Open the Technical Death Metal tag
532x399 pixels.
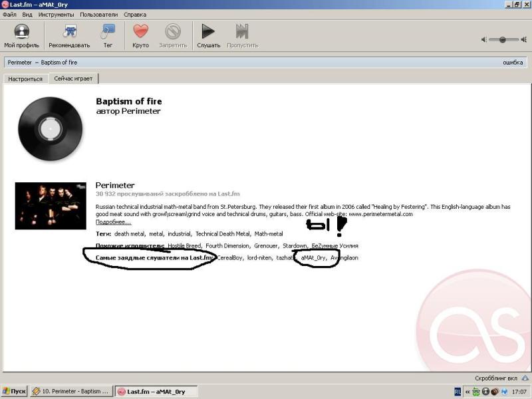[x=222, y=234]
